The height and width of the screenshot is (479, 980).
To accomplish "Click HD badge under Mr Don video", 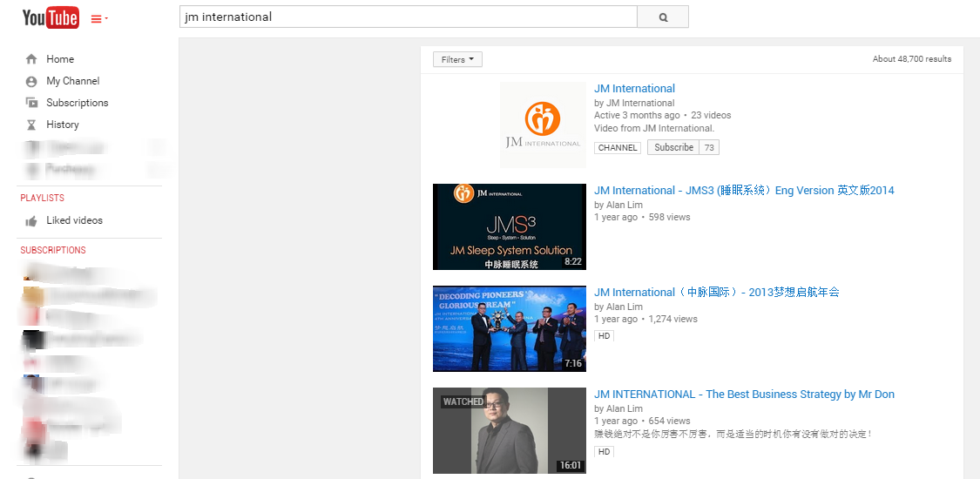I will pos(604,451).
